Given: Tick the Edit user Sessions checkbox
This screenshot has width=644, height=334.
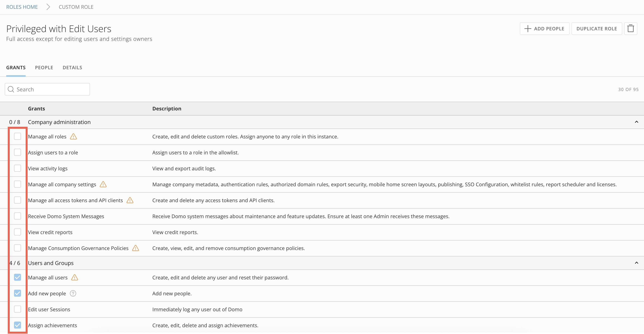Looking at the screenshot, I should point(17,309).
